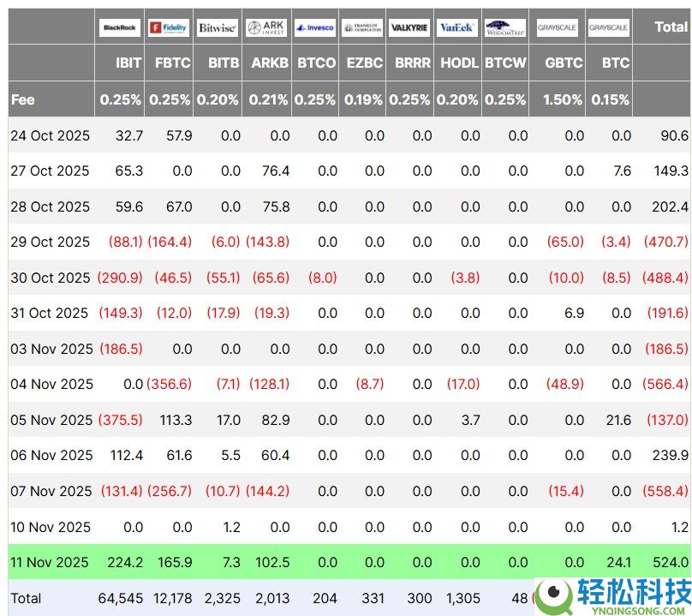
Task: Select the BTCW column header
Action: [505, 63]
